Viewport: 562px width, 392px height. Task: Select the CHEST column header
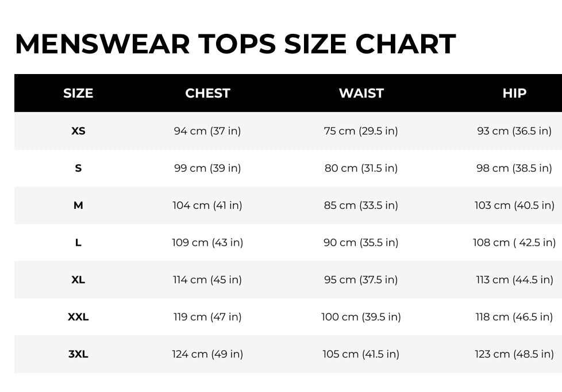pos(207,94)
